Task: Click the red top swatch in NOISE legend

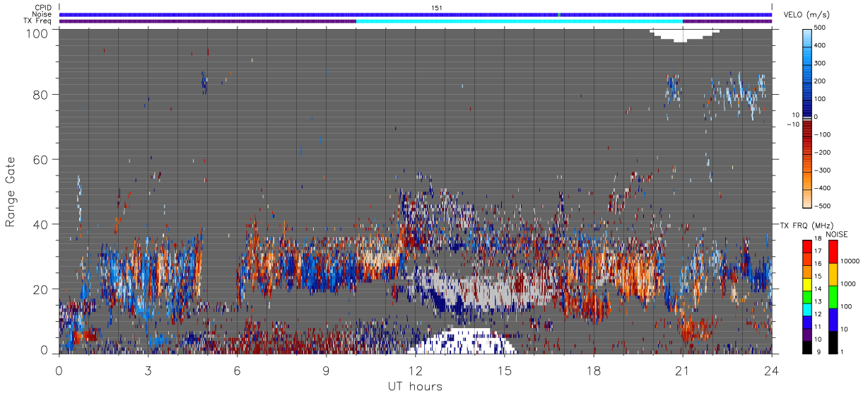Action: 833,252
